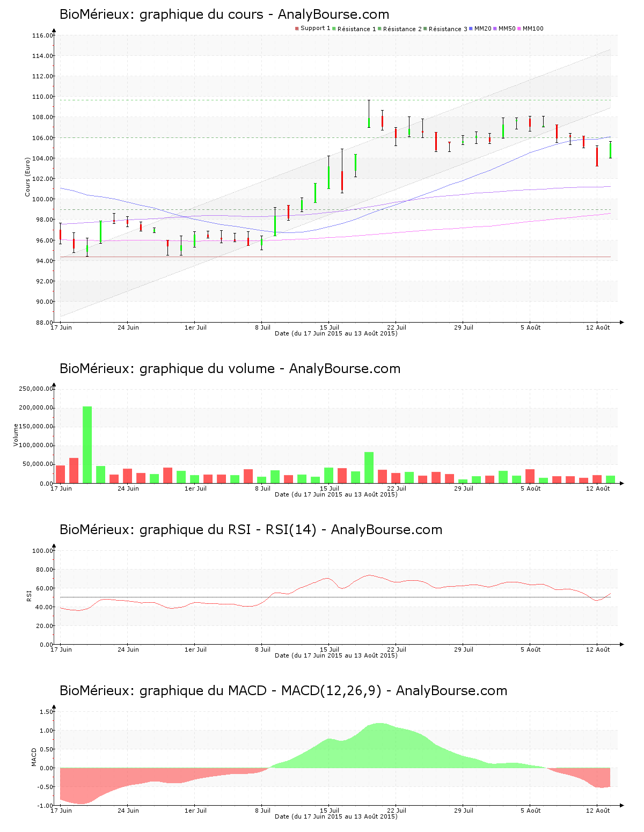Click '15 Juil' on the volume chart axis
The width and height of the screenshot is (644, 832).
pos(330,488)
